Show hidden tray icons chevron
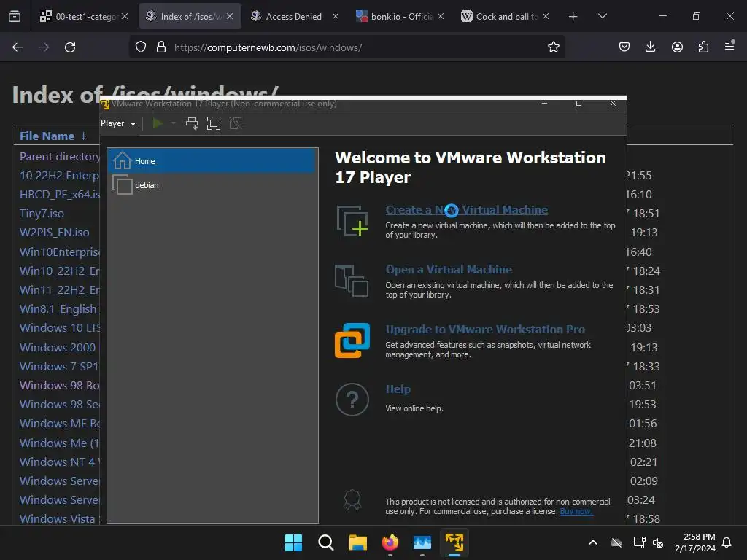 coord(592,542)
